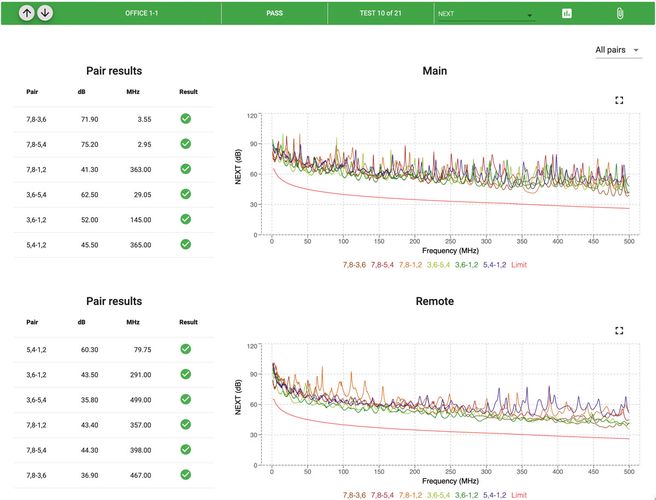Click the down arrow navigation button
Screen dimensions: 656x500
(x=45, y=14)
